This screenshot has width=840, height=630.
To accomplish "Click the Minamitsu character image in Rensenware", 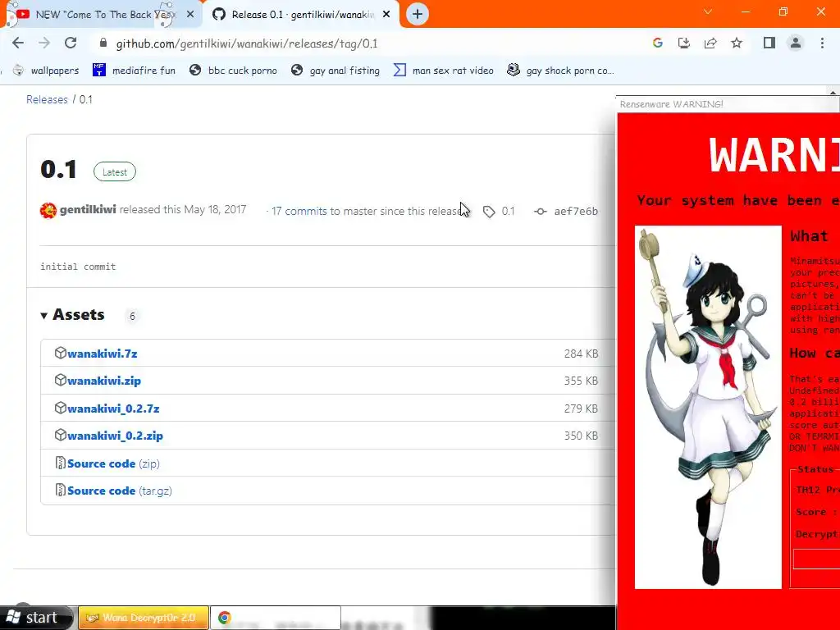I will click(708, 407).
